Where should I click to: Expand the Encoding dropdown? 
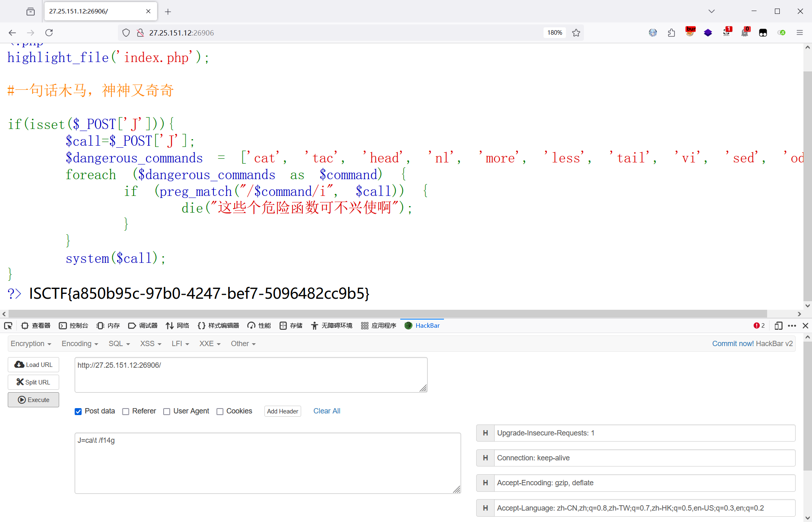coord(80,344)
